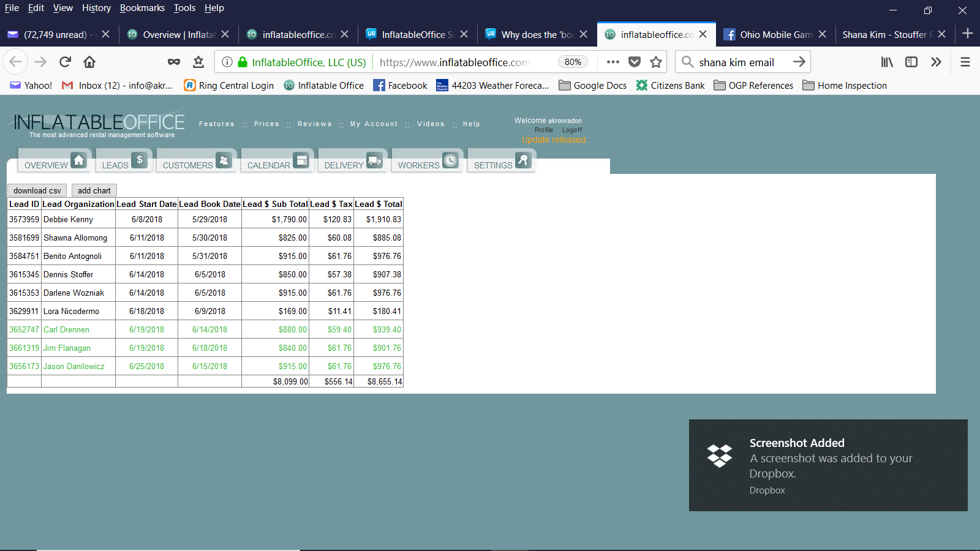Viewport: 980px width, 551px height.
Task: Click the Settings wrench icon
Action: tap(523, 160)
